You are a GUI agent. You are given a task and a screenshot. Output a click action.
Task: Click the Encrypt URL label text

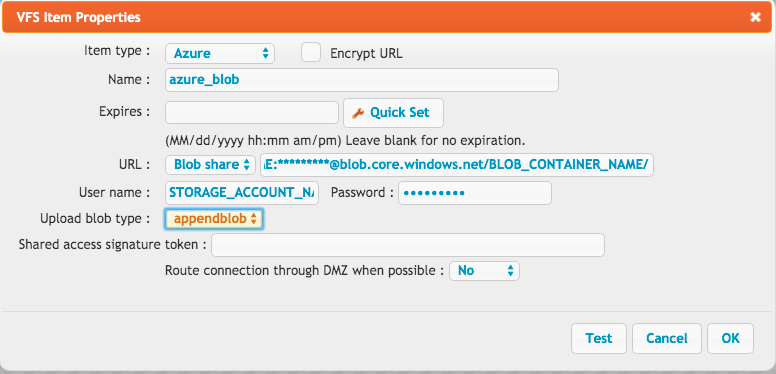click(x=366, y=53)
